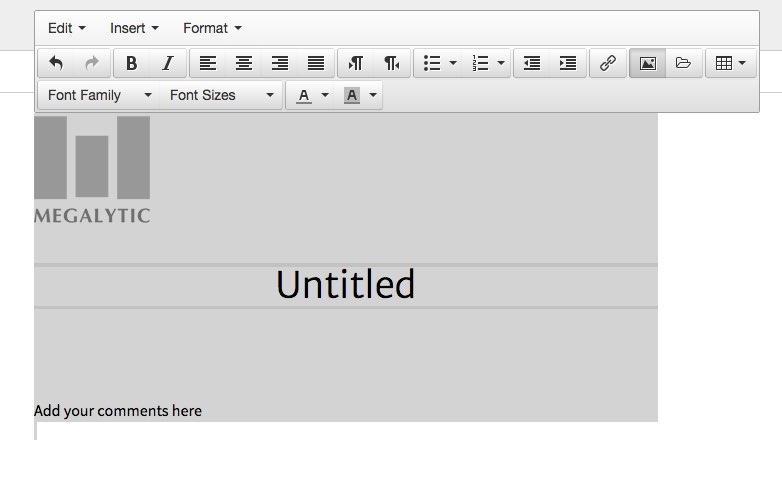
Task: Click the 'Add your comments here' text
Action: click(118, 411)
